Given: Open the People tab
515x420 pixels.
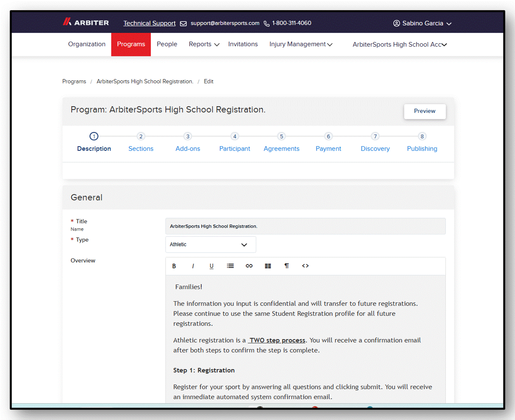Looking at the screenshot, I should tap(167, 44).
